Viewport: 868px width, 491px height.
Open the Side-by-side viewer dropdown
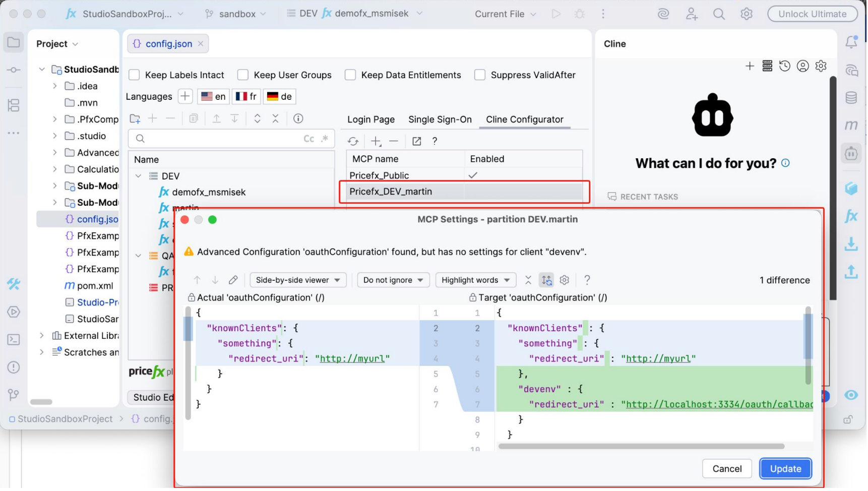[298, 280]
